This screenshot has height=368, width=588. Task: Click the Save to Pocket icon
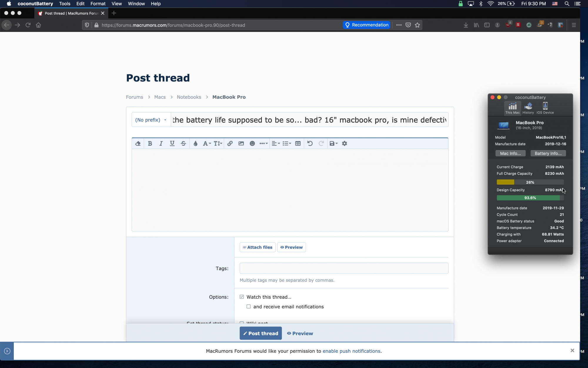(x=408, y=25)
